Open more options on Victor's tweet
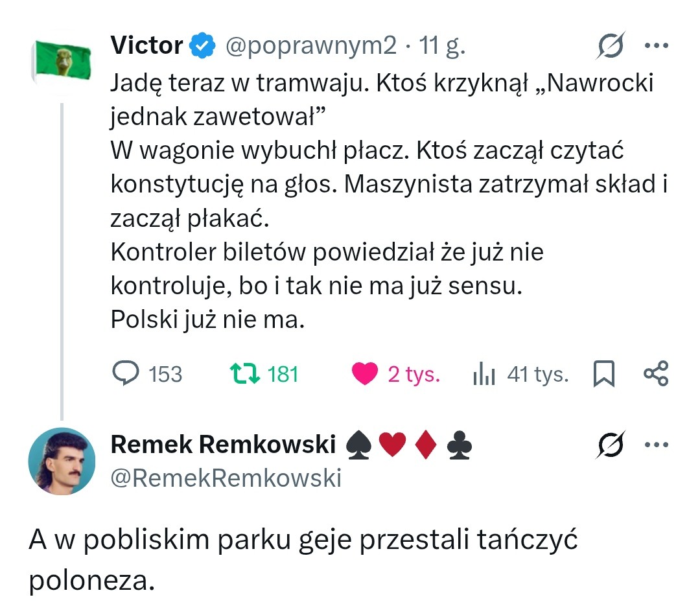Screen dimensions: 700x606 tap(657, 45)
